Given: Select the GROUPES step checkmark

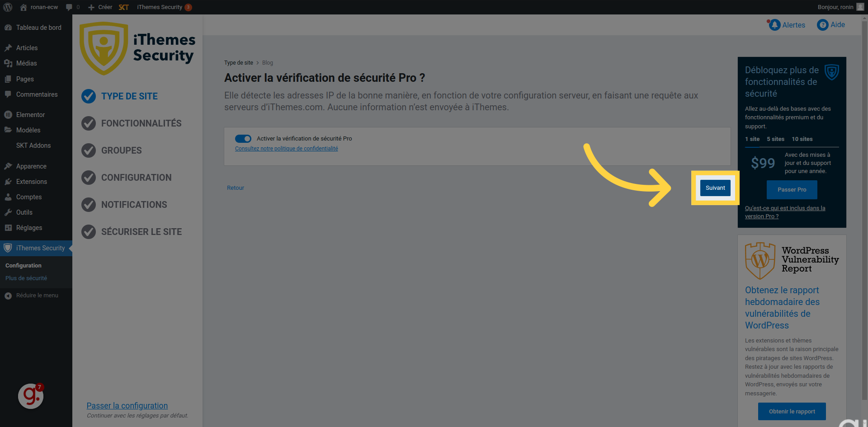Looking at the screenshot, I should (89, 150).
